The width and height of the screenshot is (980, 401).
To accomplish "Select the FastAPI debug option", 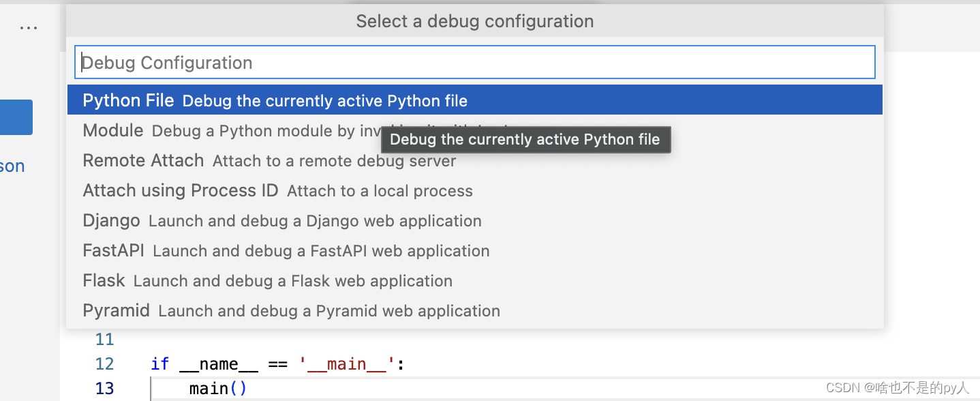I will [113, 250].
